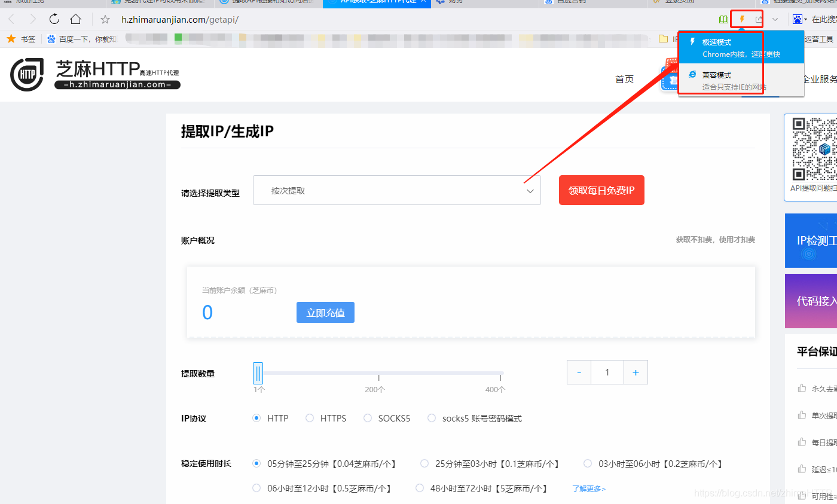Open 企业服务 in site navigation

819,79
